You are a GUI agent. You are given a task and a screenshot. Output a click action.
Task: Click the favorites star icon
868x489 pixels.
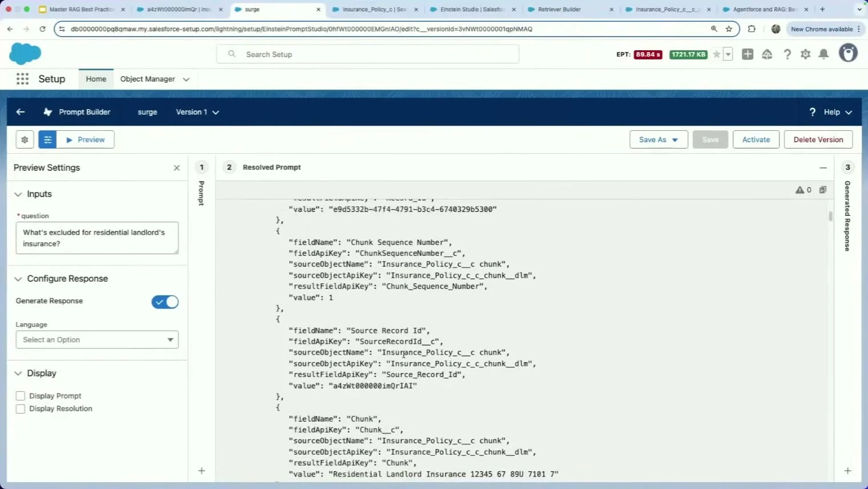pos(717,54)
